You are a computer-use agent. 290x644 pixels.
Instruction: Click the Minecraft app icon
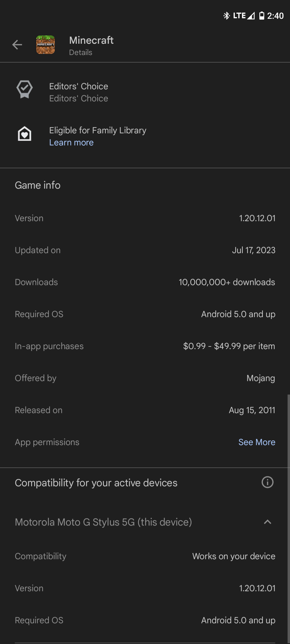pyautogui.click(x=45, y=45)
